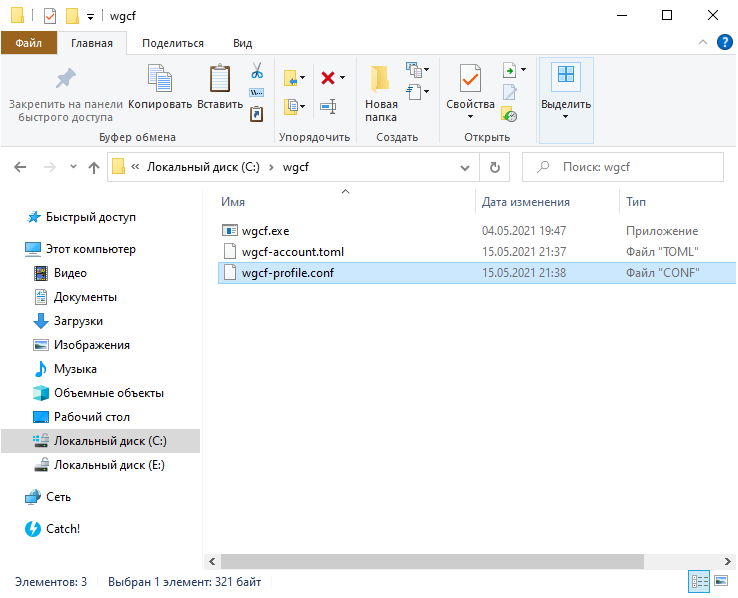Image resolution: width=738 pixels, height=598 pixels.
Task: Select the wgcf.exe file
Action: (265, 231)
